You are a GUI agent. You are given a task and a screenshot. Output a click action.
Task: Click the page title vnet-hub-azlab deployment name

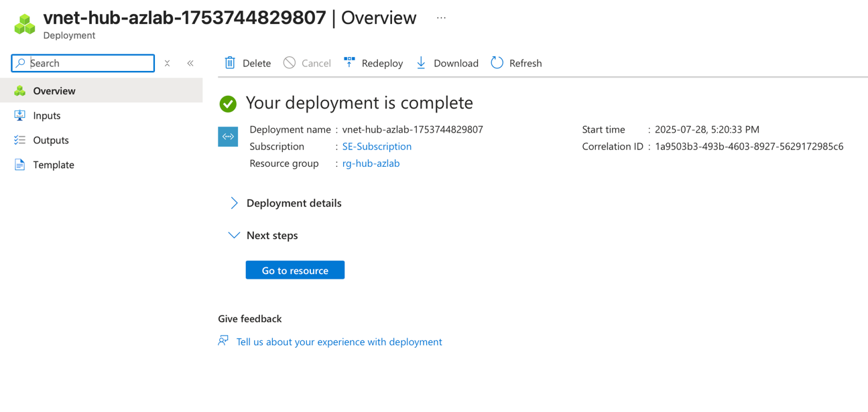point(185,17)
